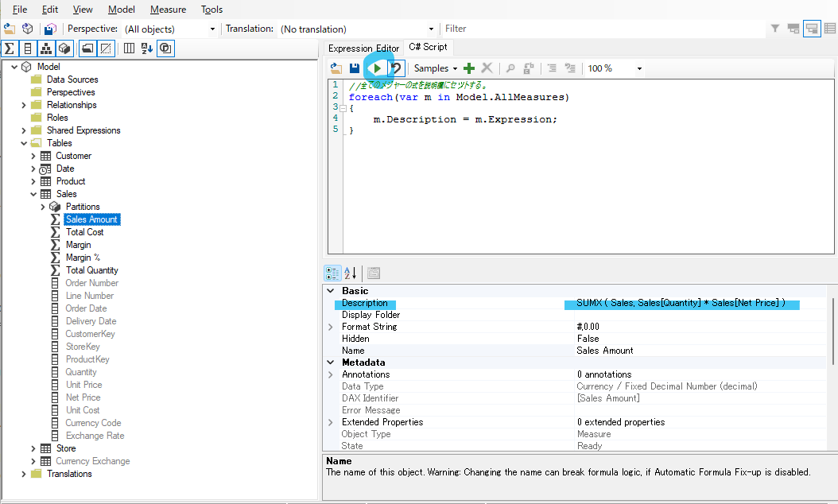The height and width of the screenshot is (504, 838).
Task: Toggle display of partitions in tree
Action: point(64,48)
